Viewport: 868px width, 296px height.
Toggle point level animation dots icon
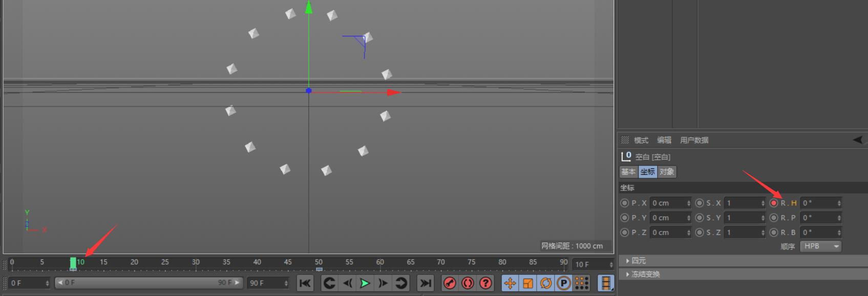(x=581, y=283)
